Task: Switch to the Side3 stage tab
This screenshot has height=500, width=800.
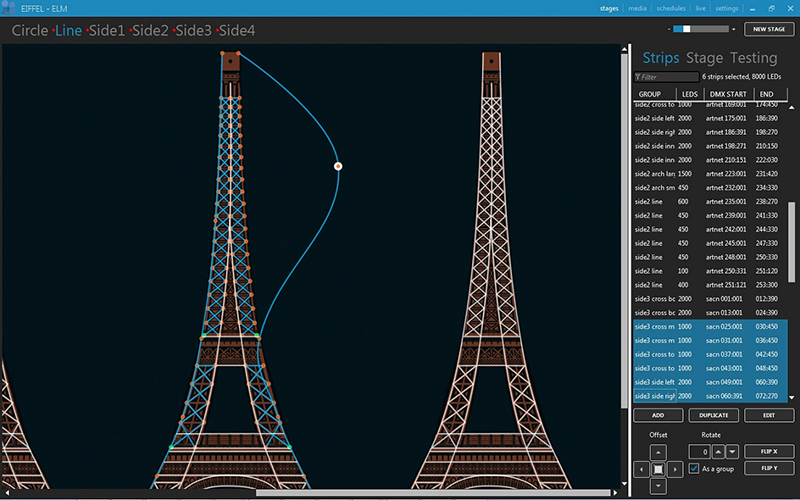Action: click(x=195, y=31)
